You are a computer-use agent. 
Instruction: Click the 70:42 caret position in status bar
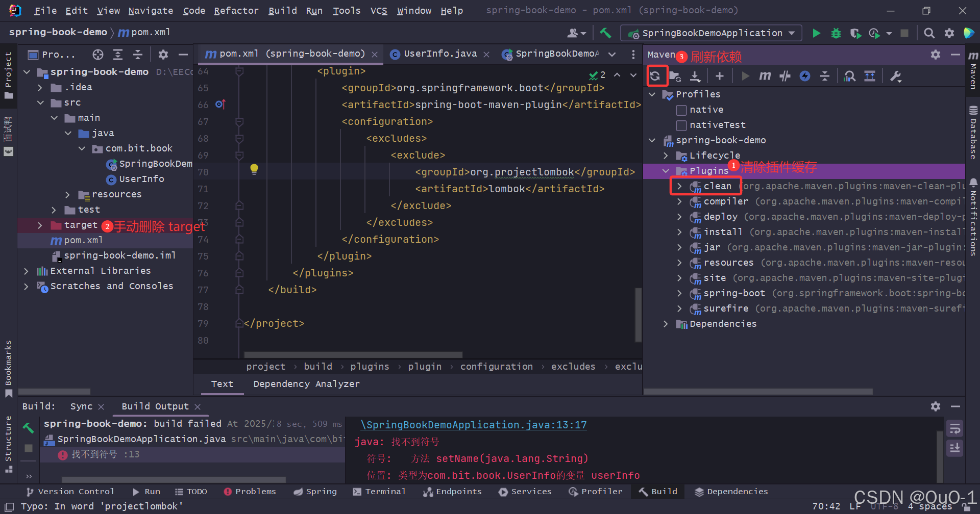(x=826, y=506)
